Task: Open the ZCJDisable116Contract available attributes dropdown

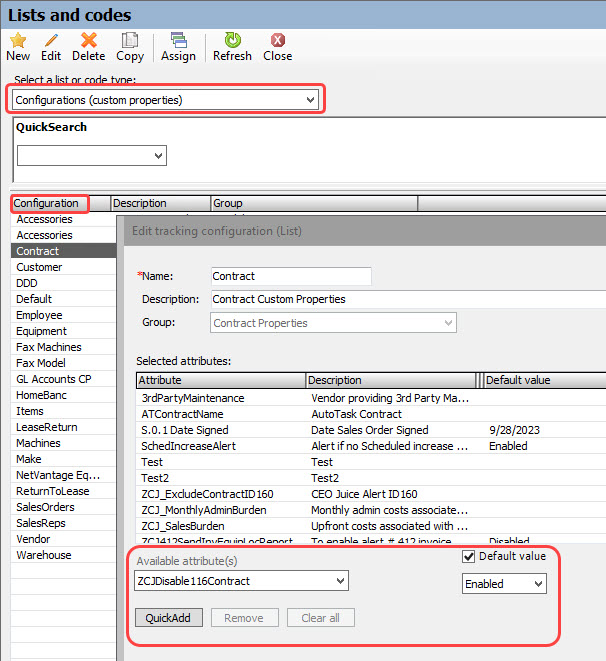Action: click(241, 581)
